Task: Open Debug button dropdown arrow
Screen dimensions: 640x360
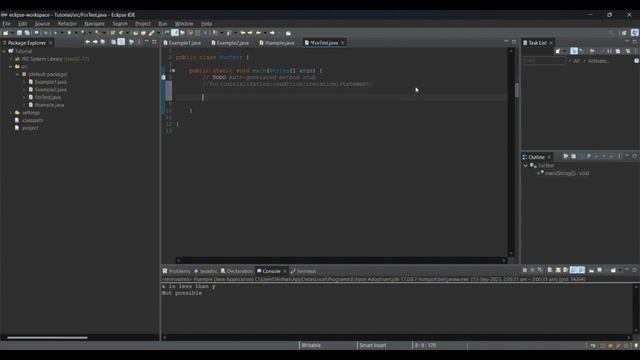Action: pos(62,33)
